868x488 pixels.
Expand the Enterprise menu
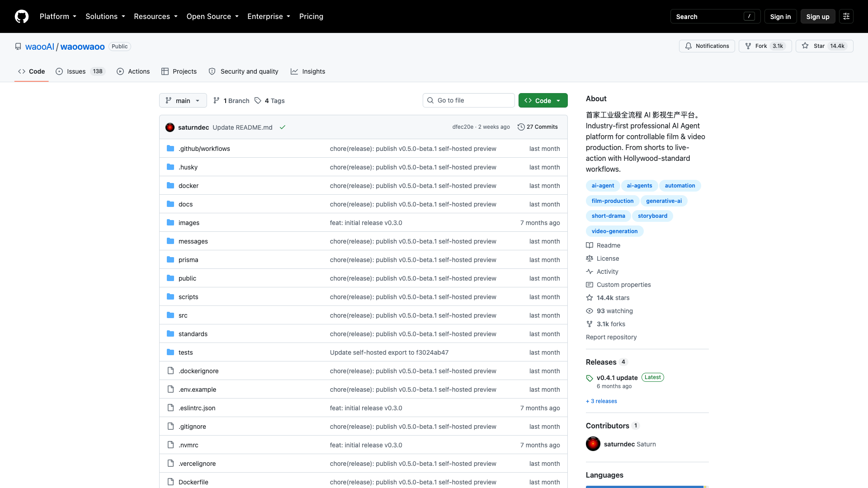[269, 16]
